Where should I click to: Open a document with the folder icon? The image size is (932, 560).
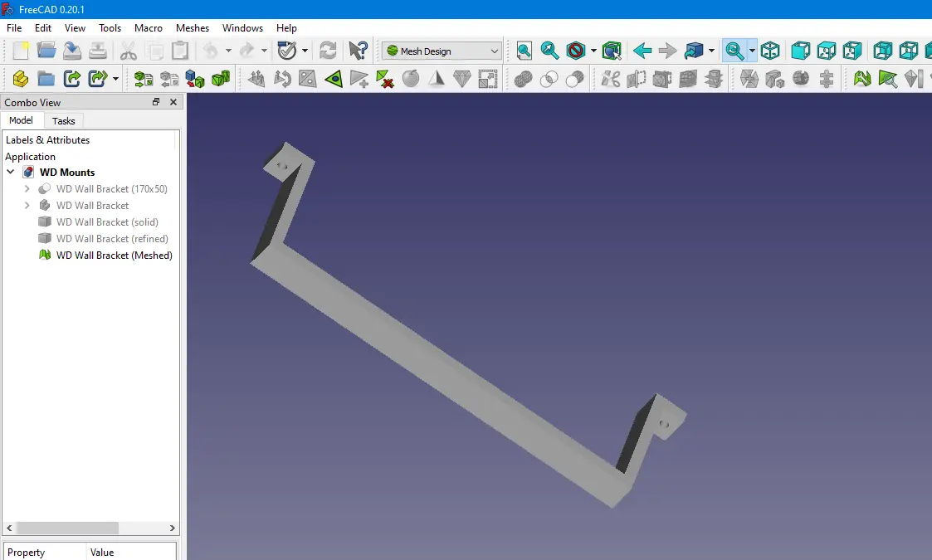[46, 51]
